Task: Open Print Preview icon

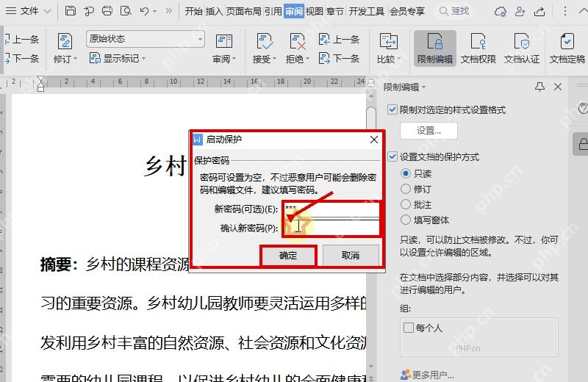Action: coord(126,11)
